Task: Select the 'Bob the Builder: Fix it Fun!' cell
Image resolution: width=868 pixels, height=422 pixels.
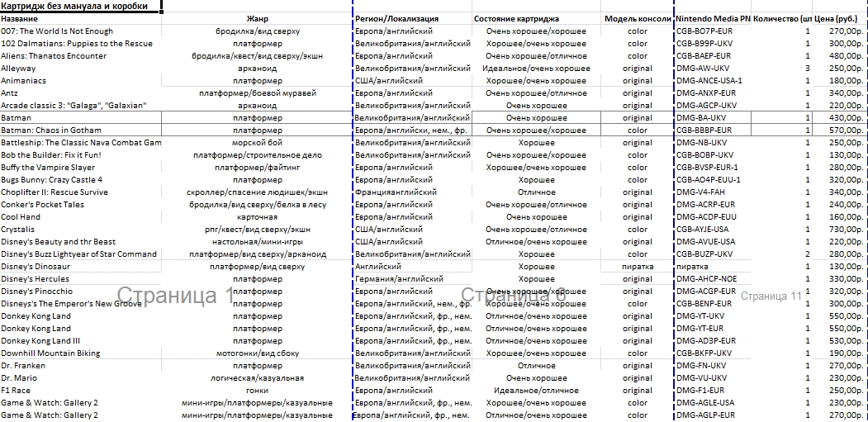Action: (x=81, y=155)
